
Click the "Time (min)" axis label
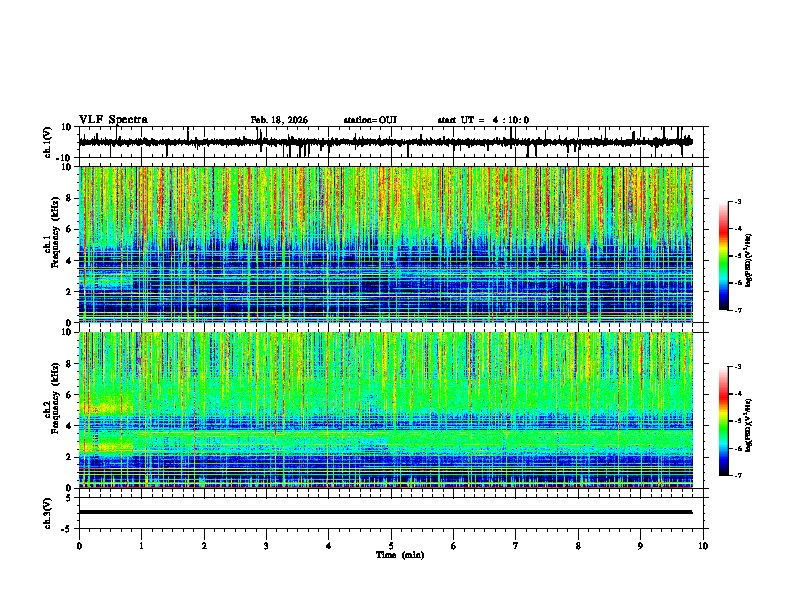[400, 555]
